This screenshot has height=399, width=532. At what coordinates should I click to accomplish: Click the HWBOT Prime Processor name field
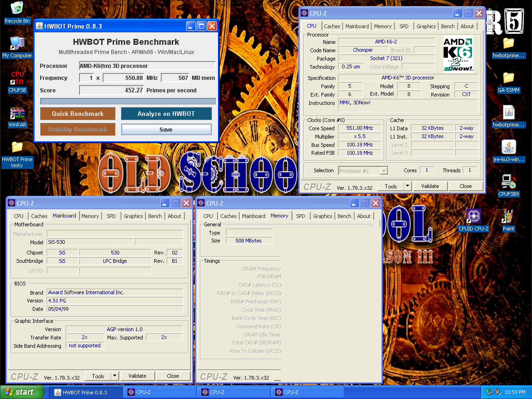pos(147,66)
